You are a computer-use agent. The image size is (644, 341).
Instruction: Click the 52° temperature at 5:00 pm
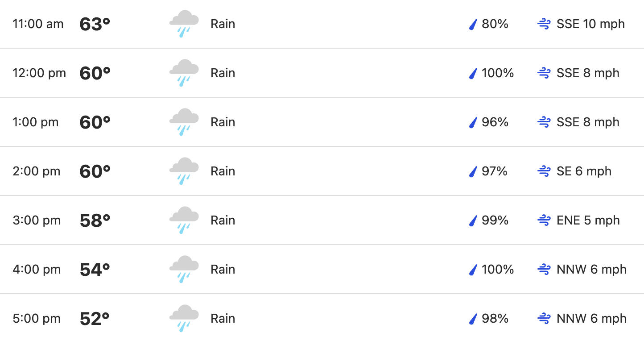point(95,319)
